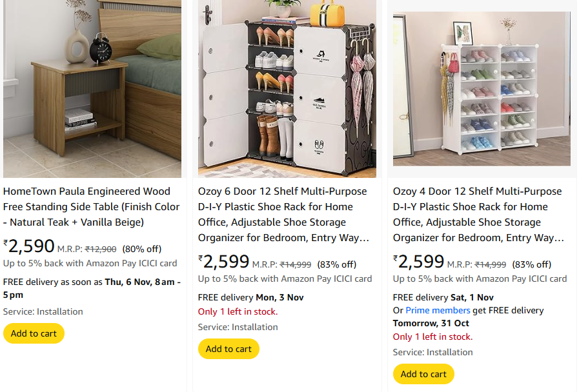
Task: Click the (80% off) discount label
Action: tap(141, 249)
